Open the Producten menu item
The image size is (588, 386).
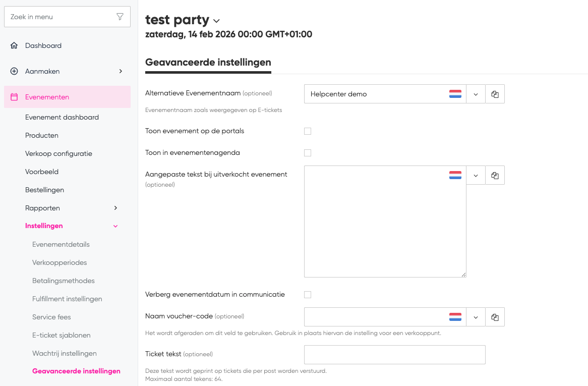tap(42, 135)
